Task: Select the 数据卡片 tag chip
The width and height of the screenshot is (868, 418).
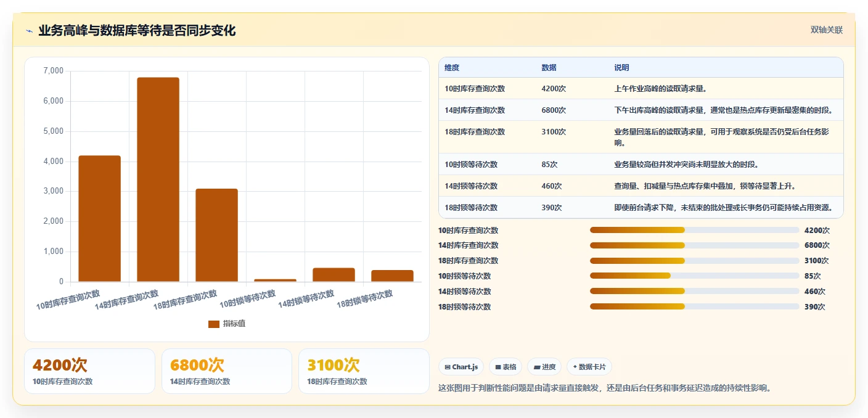Action: [589, 367]
